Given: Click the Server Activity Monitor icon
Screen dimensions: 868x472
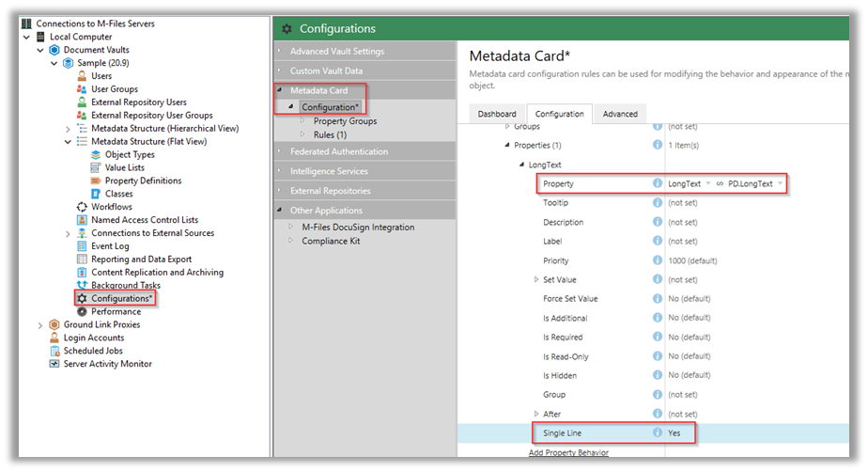Looking at the screenshot, I should point(54,364).
